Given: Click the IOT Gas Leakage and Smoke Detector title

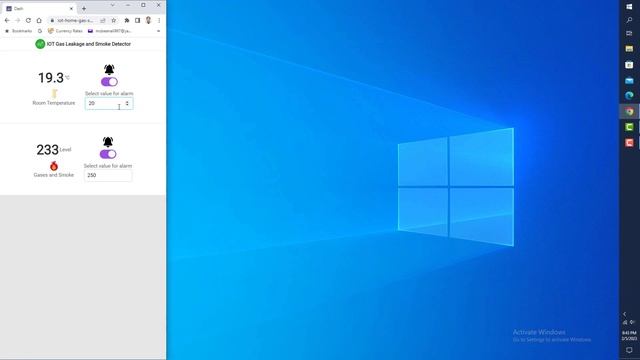Looking at the screenshot, I should 89,44.
